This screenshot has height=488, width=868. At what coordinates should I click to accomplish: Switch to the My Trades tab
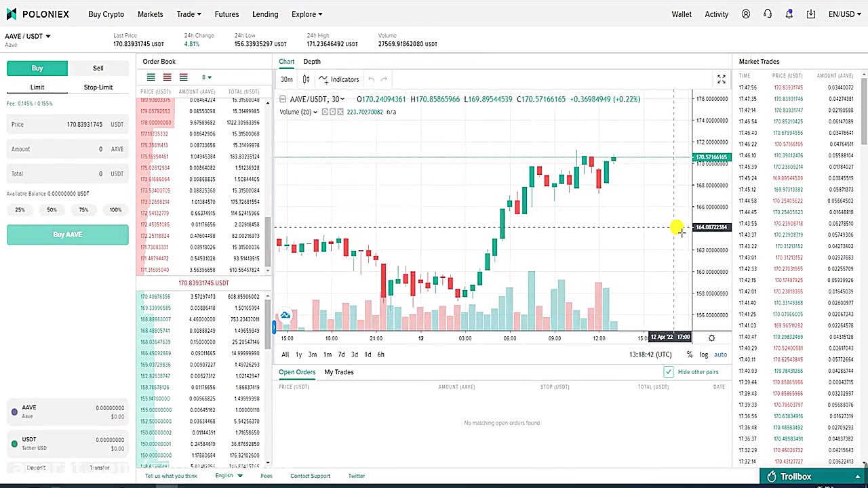pos(339,372)
